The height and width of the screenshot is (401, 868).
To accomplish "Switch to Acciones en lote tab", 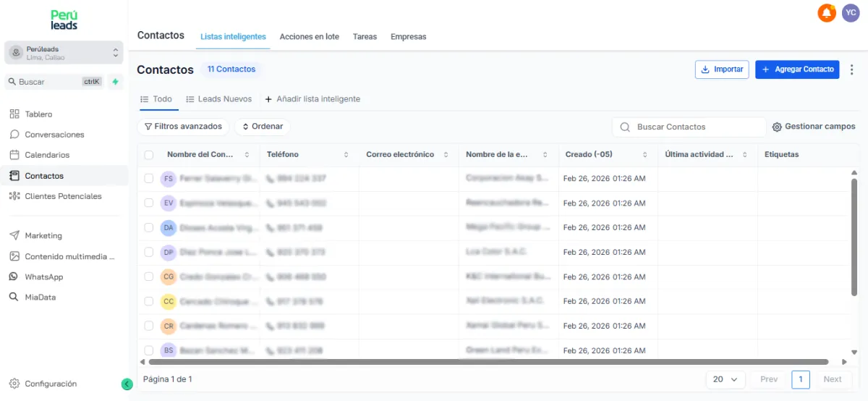I will pyautogui.click(x=309, y=37).
